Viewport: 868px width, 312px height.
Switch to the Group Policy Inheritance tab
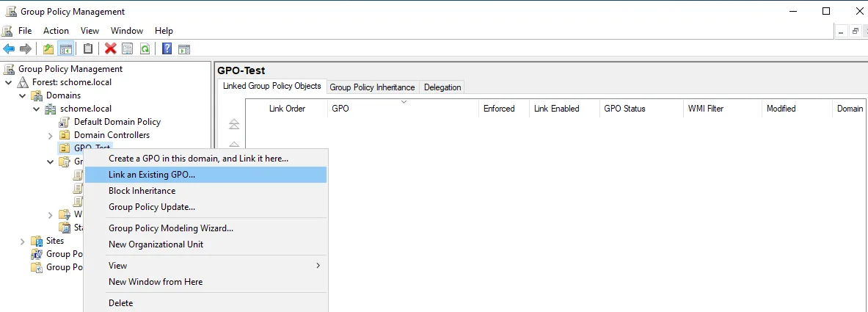tap(372, 87)
